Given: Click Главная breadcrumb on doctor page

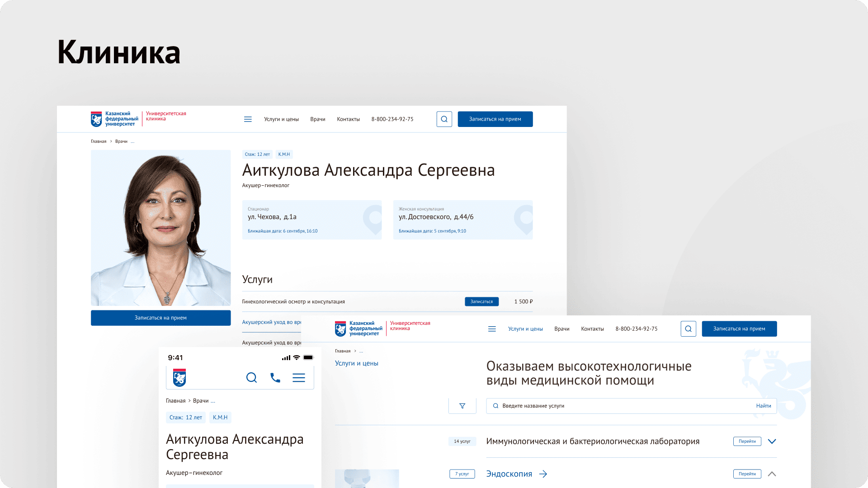Looking at the screenshot, I should [x=99, y=141].
